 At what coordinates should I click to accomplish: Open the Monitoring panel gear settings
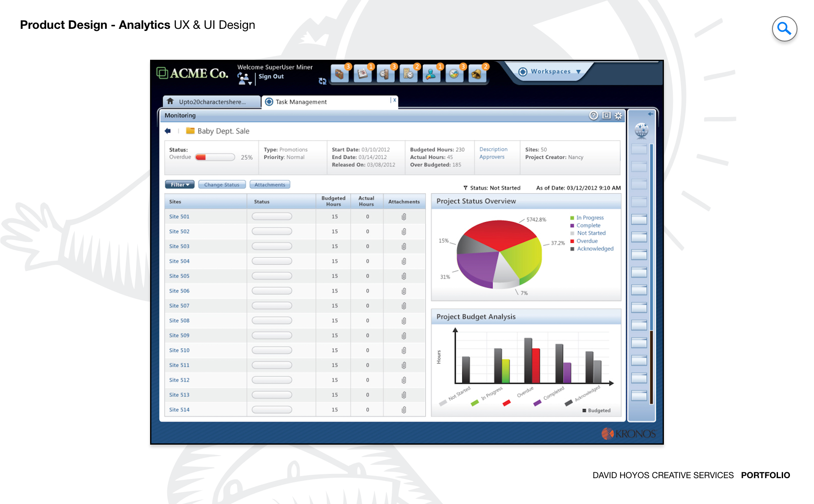619,116
